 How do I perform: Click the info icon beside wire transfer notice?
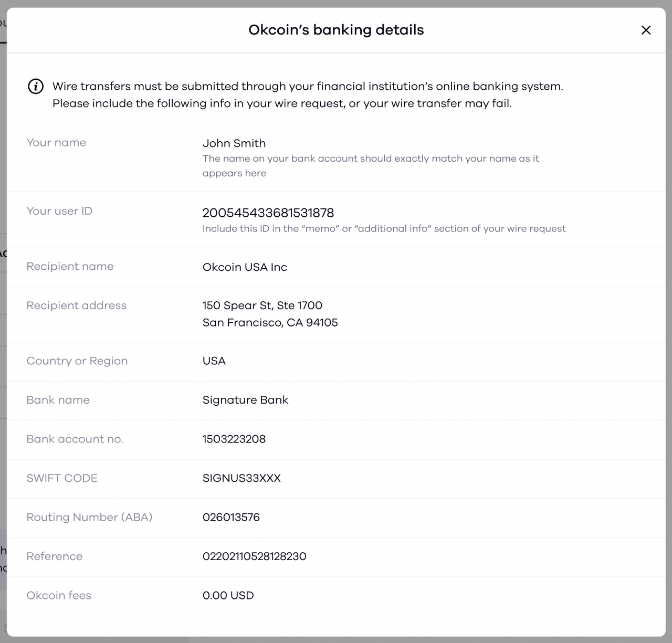36,86
